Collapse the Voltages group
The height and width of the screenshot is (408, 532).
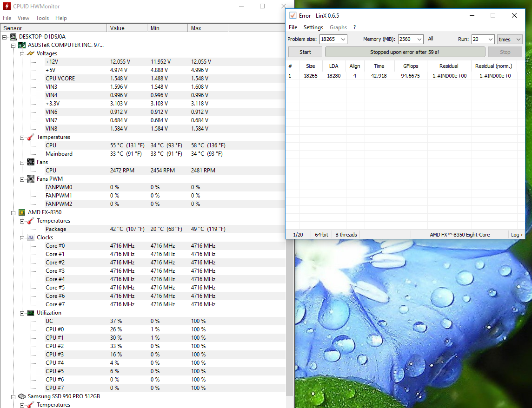[22, 53]
